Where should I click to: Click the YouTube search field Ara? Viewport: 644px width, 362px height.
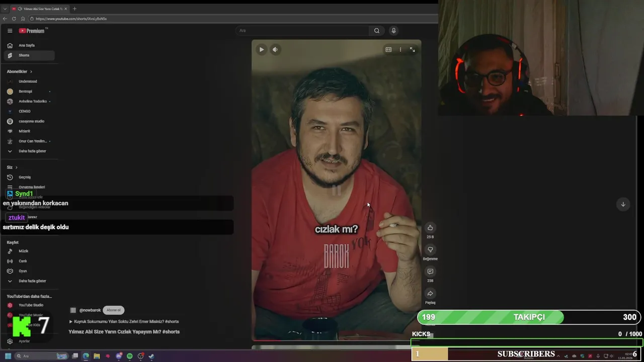[302, 31]
